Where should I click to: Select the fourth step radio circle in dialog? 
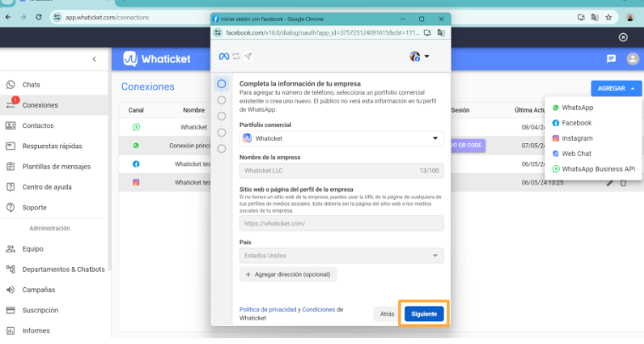click(x=221, y=132)
